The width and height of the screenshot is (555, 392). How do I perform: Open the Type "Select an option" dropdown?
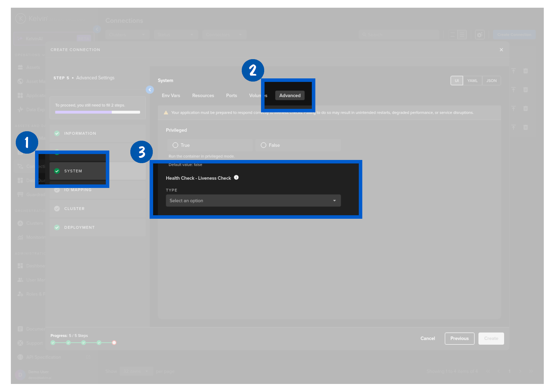(x=253, y=201)
